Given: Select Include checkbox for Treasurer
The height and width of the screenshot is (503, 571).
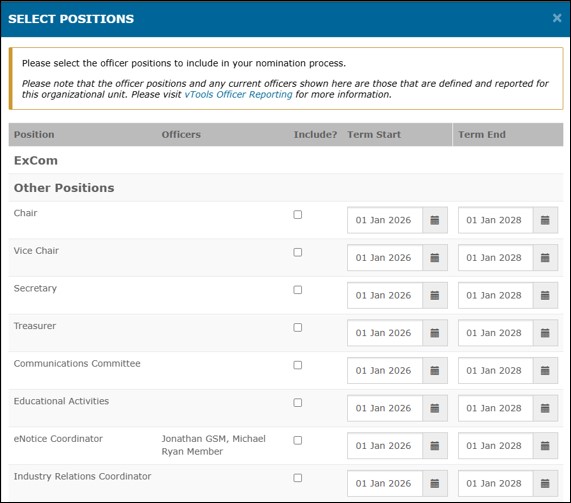Looking at the screenshot, I should 298,327.
